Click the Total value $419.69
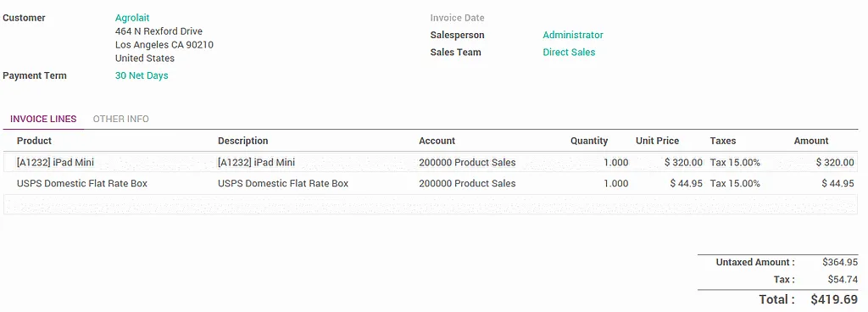The image size is (868, 312). [834, 300]
